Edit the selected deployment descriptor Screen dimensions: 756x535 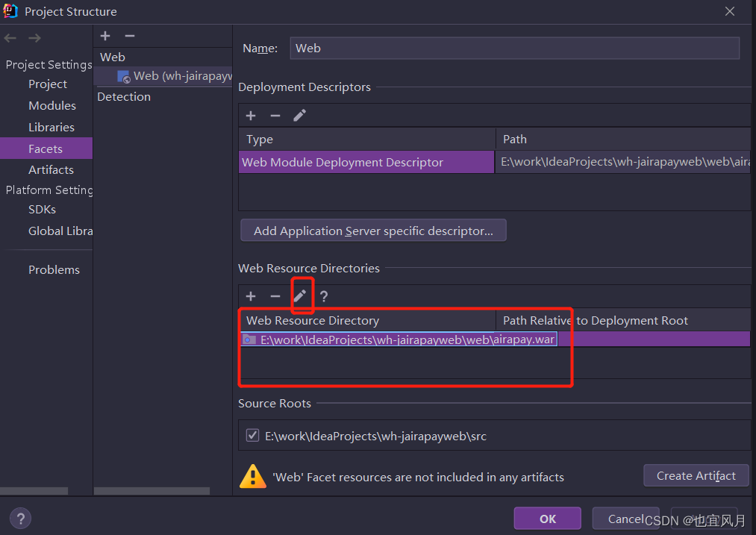click(x=299, y=116)
